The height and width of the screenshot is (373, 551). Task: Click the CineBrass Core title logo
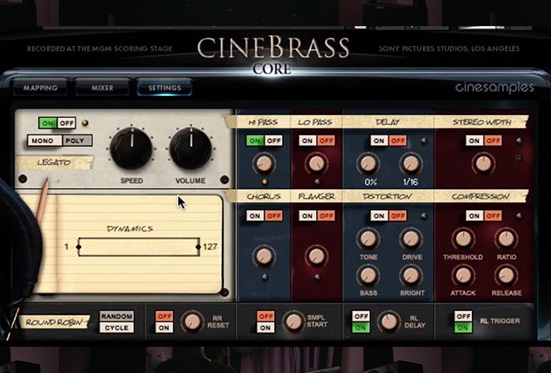click(x=273, y=54)
